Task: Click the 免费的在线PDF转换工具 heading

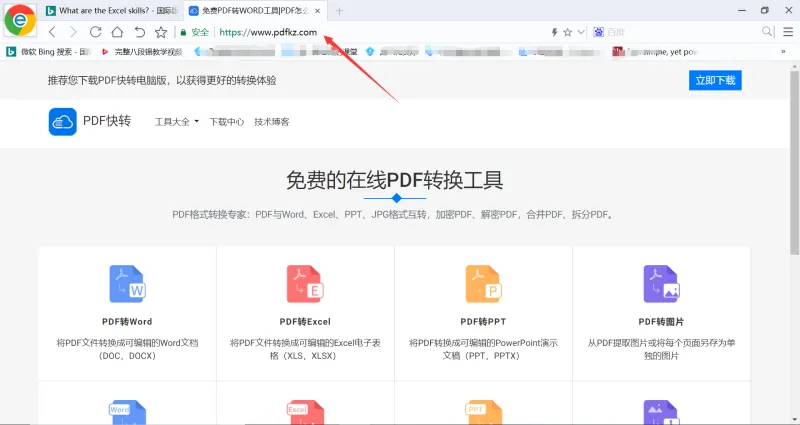Action: pyautogui.click(x=395, y=180)
